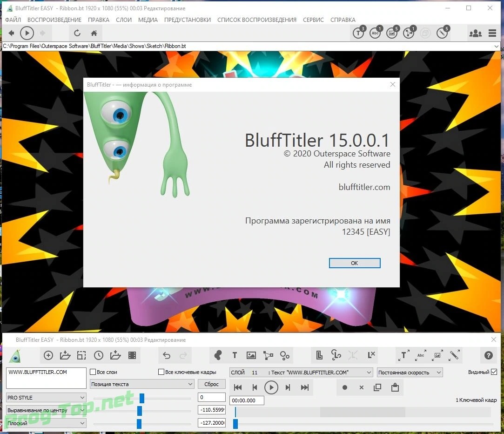Expand the file path address bar dropdown

coord(497,46)
